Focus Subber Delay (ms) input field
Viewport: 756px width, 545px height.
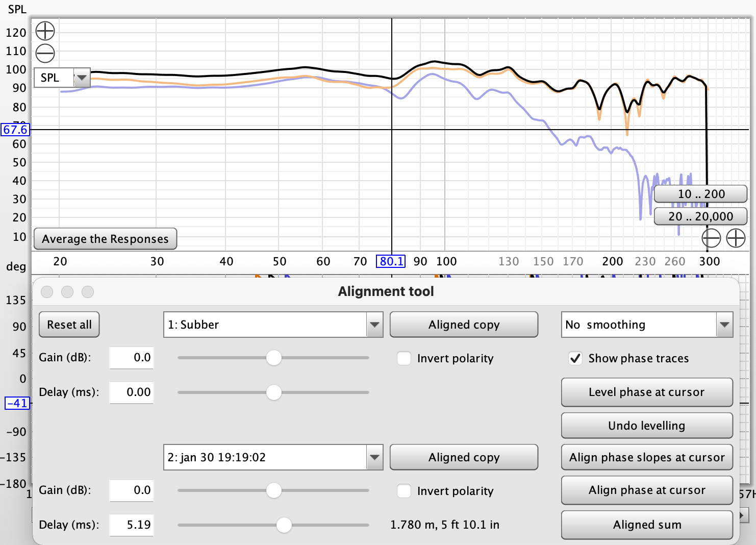point(132,392)
